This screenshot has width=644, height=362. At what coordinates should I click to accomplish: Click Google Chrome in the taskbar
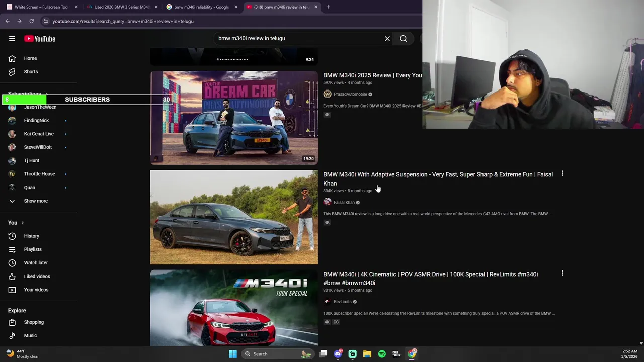(412, 354)
